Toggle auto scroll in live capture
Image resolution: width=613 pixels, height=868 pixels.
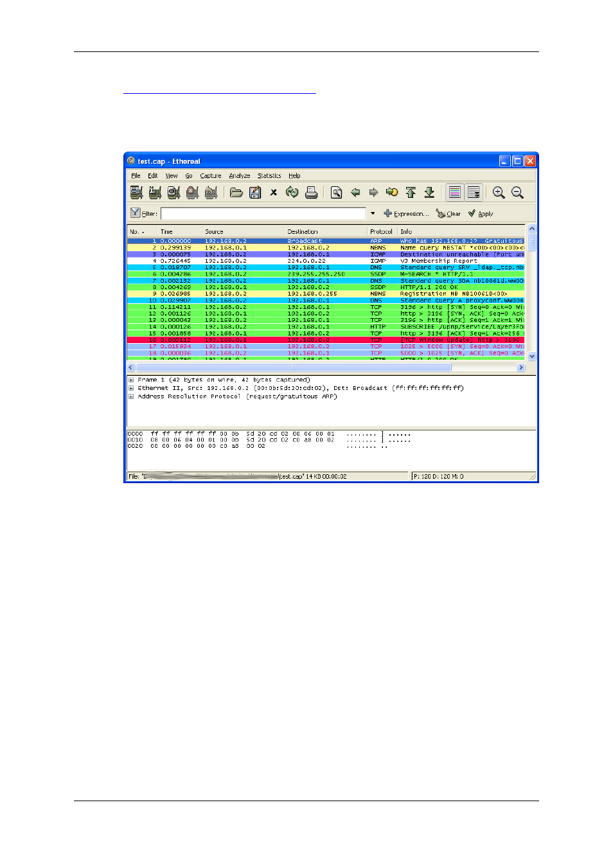[x=474, y=192]
